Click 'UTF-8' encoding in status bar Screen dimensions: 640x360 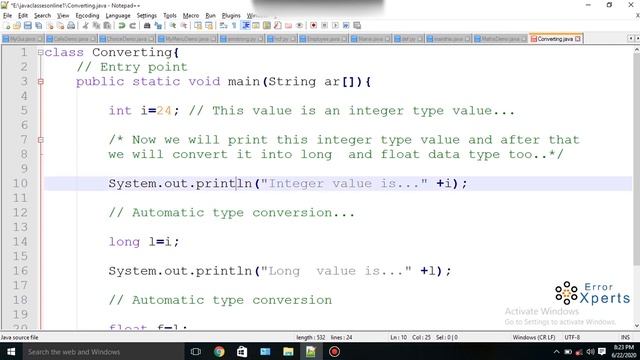coord(572,338)
